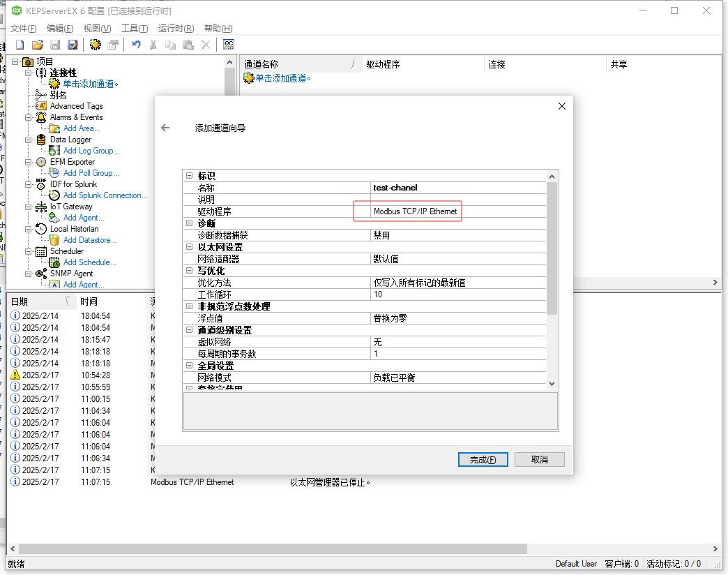Screen dimensions: 728x575
Task: Open the 编辑(E) menu
Action: [x=60, y=29]
